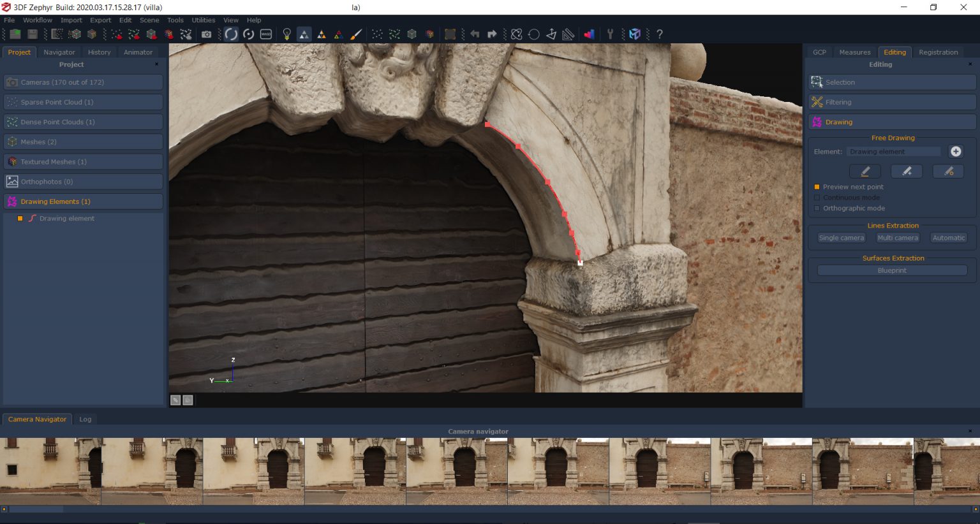The height and width of the screenshot is (524, 980).
Task: Click the Help question mark icon
Action: pos(659,34)
